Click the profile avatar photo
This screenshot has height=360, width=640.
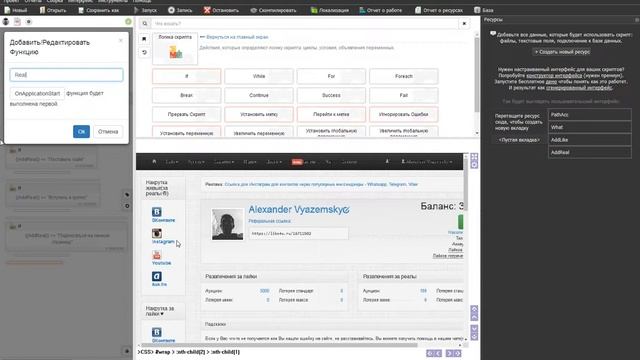(227, 224)
